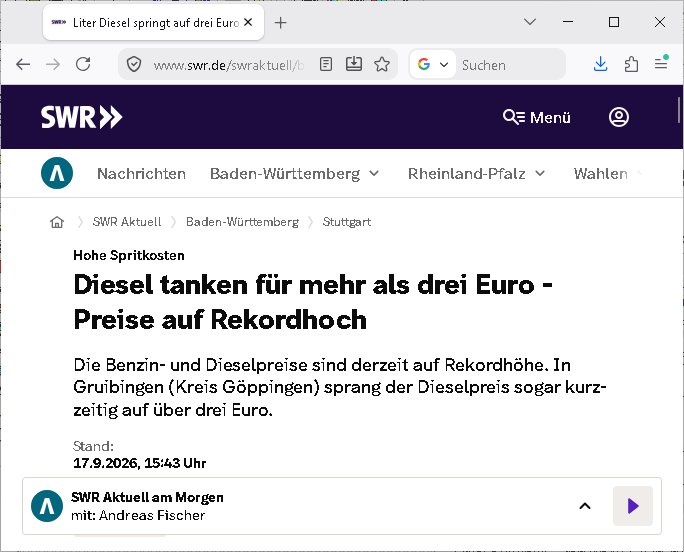Open the Menü search menu

click(537, 117)
